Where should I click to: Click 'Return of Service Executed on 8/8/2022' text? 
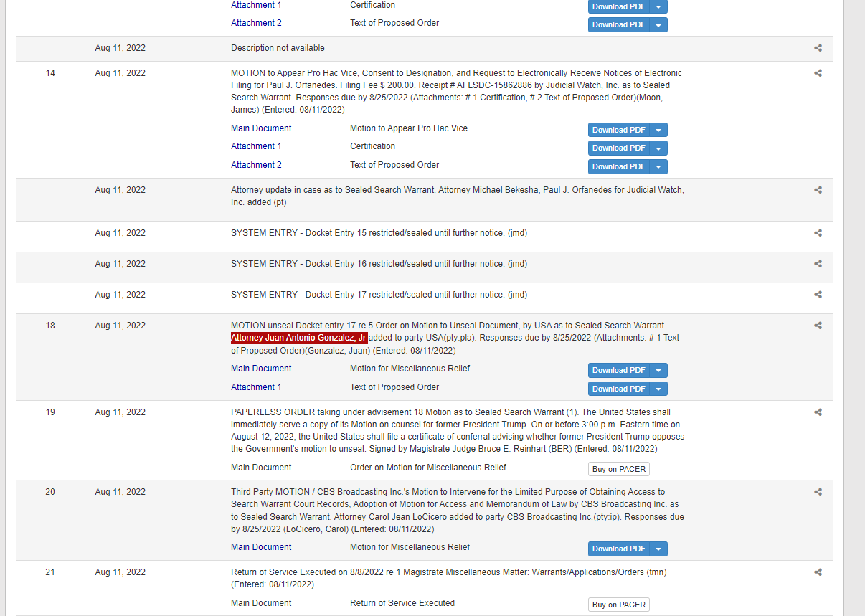click(449, 578)
